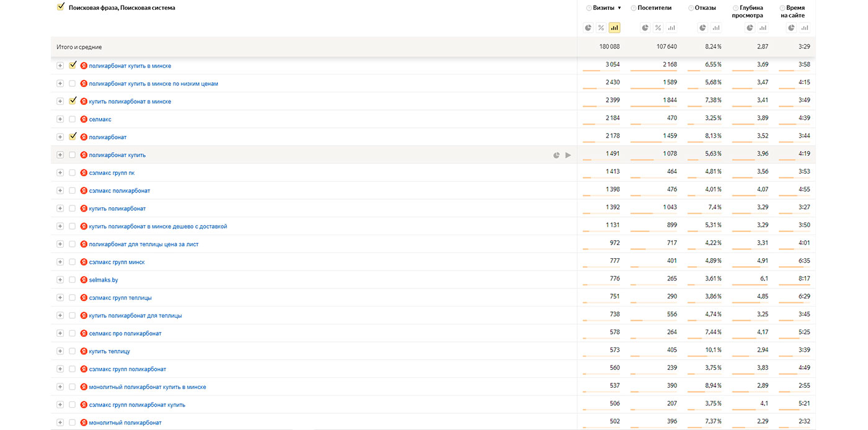Screen dimensions: 868x430
Task: Click the Yandex icon beside 'сэлмакс групп пк'
Action: click(x=84, y=172)
